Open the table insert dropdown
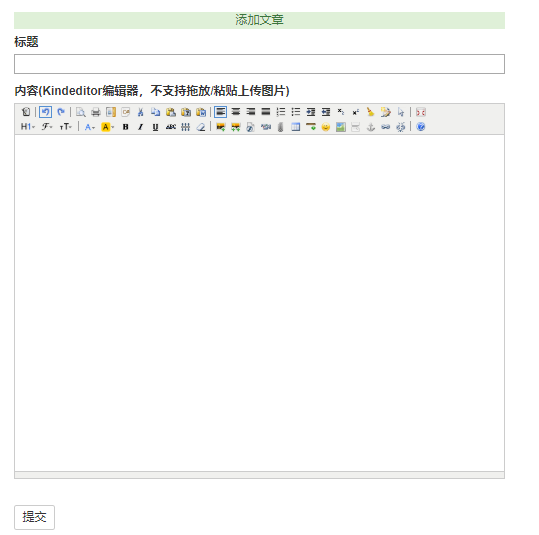Screen dimensions: 539x535 click(x=296, y=127)
